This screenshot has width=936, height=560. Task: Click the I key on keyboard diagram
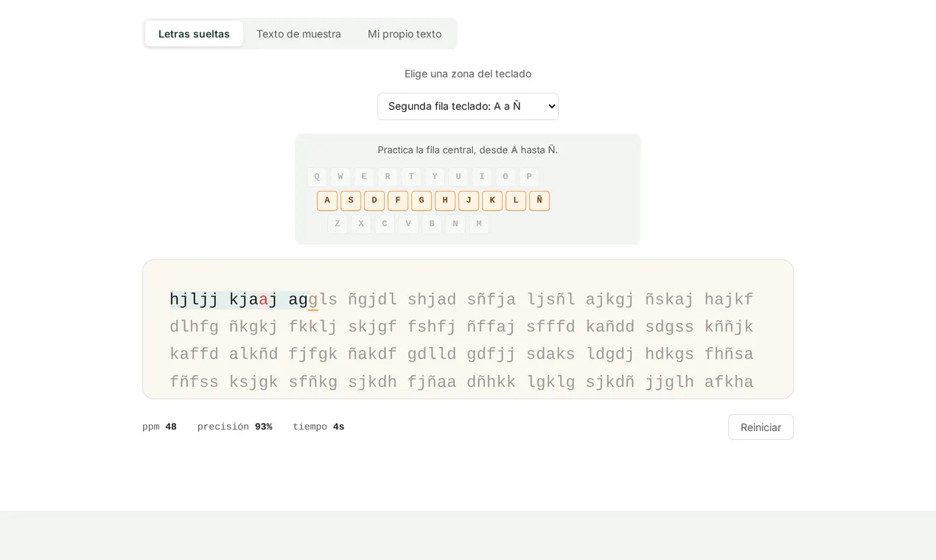coord(482,177)
